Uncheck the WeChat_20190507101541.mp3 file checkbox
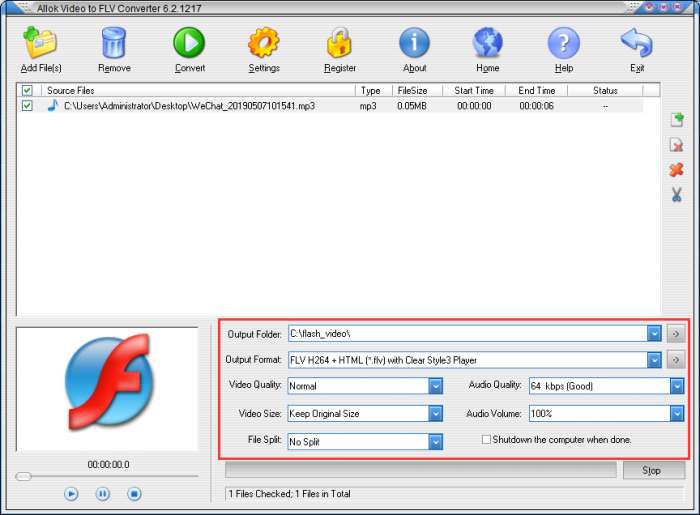Screen dimensions: 700x515 [x=27, y=106]
